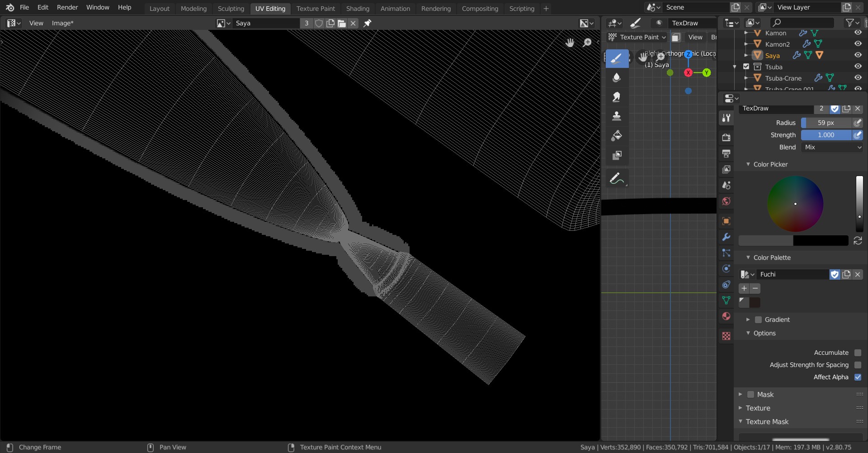Add a new color to the palette
The height and width of the screenshot is (453, 868).
(x=744, y=288)
